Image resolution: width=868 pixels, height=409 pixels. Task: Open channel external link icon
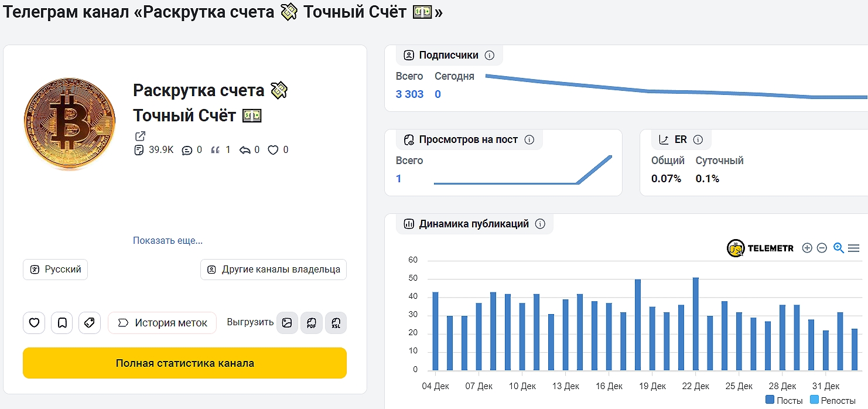click(140, 136)
